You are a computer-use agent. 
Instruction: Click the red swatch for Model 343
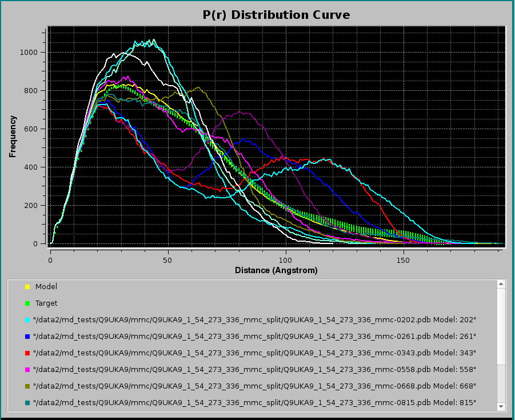[x=27, y=353]
